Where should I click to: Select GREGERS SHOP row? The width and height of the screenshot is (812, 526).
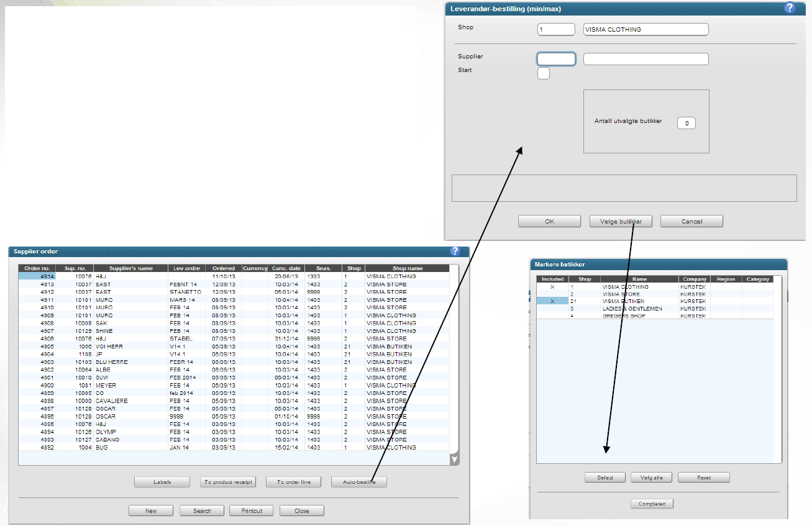click(x=655, y=316)
